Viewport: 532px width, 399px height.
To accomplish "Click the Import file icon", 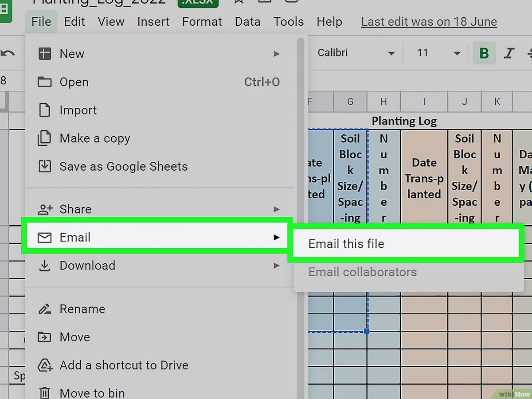I will 44,110.
